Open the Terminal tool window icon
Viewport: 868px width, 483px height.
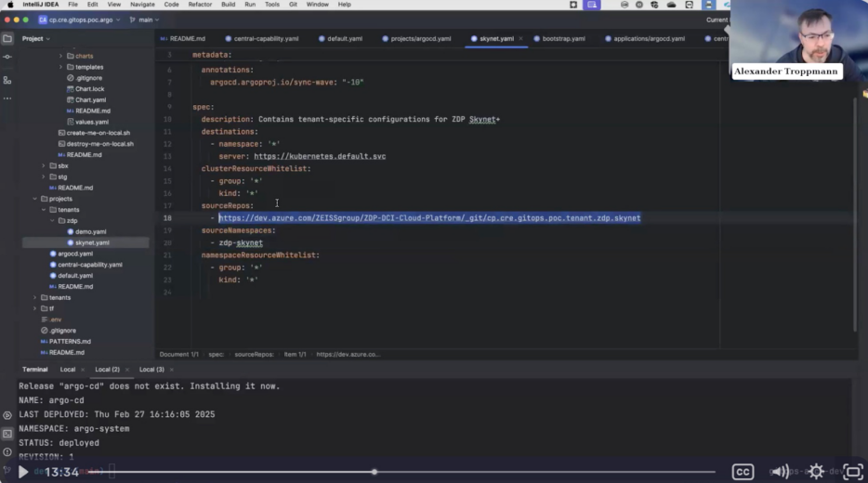(7, 434)
